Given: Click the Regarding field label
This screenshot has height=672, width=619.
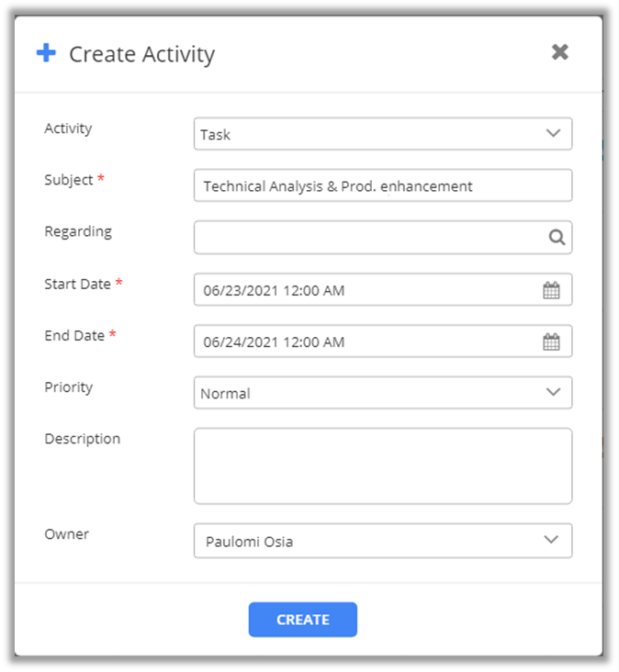Looking at the screenshot, I should pos(78,231).
